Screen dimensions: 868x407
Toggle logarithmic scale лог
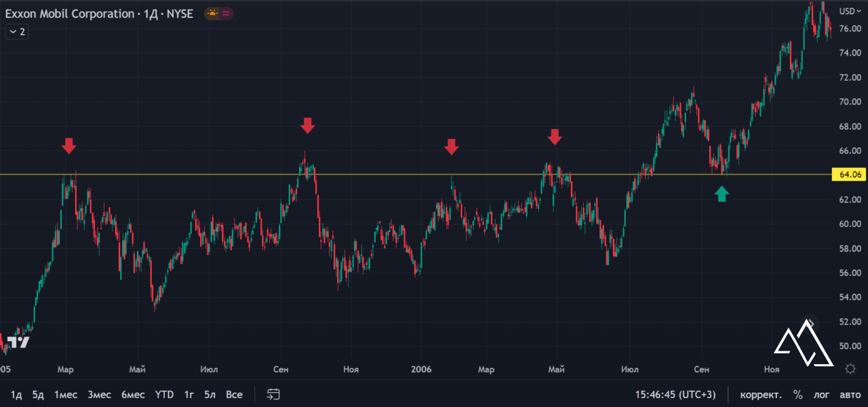(x=821, y=394)
